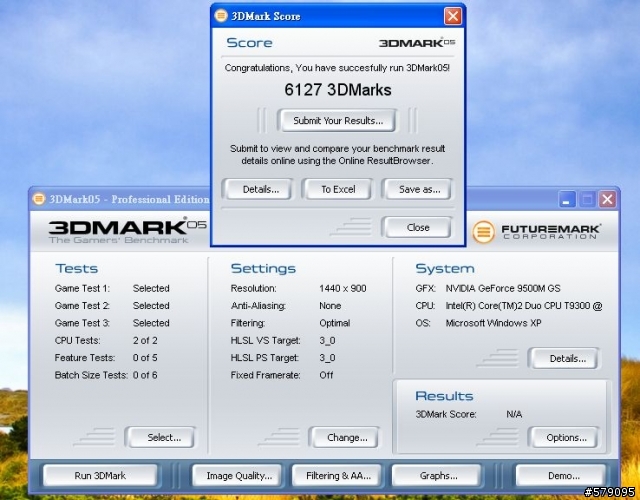Click the 3DMark Score N/A value
Screen dimensions: 640x500
coord(514,414)
